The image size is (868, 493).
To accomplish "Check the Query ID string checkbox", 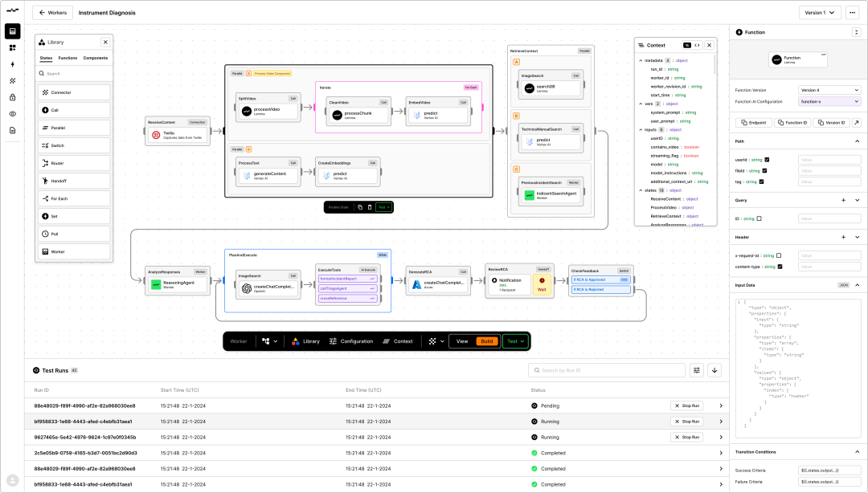I will [759, 218].
